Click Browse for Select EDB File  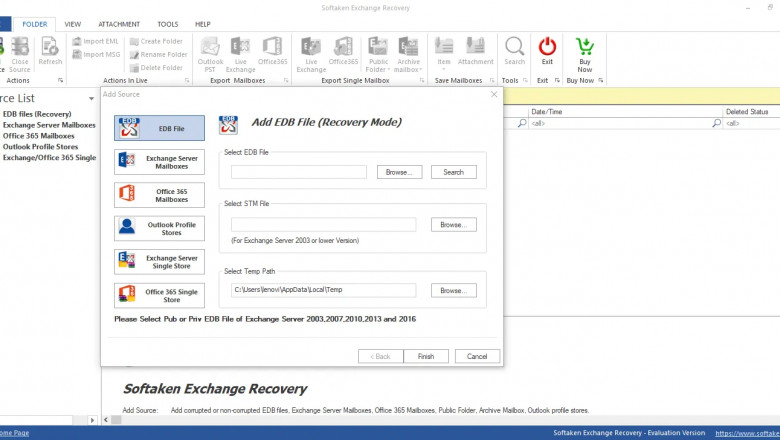coord(399,172)
